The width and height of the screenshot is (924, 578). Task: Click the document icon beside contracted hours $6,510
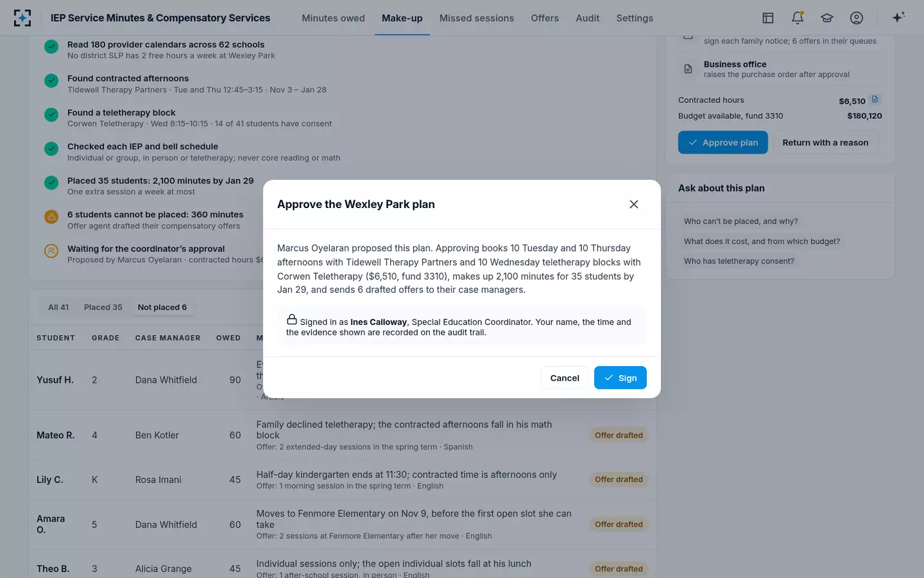click(875, 100)
